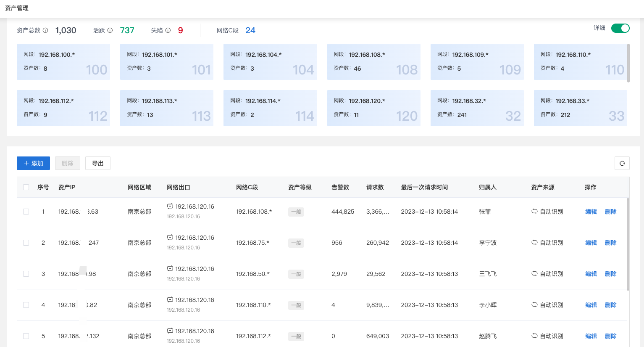Click the 导出 button
This screenshot has height=347, width=644.
(98, 163)
